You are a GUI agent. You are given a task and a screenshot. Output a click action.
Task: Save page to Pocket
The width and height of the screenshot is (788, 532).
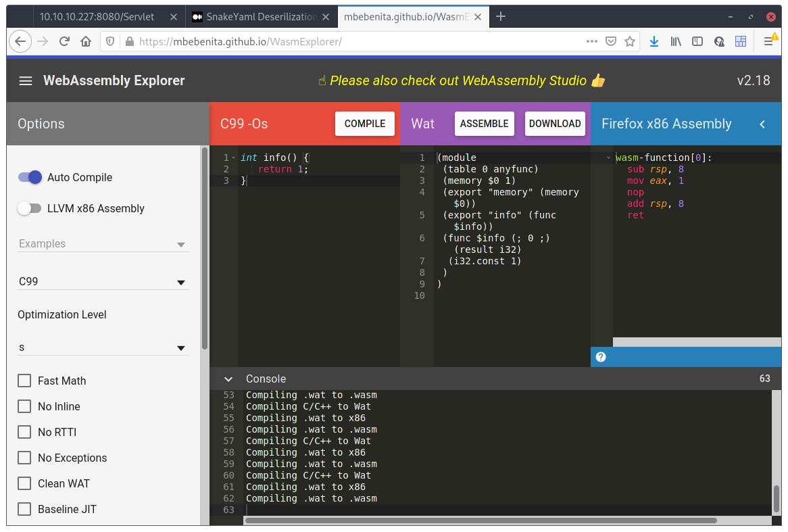(611, 41)
